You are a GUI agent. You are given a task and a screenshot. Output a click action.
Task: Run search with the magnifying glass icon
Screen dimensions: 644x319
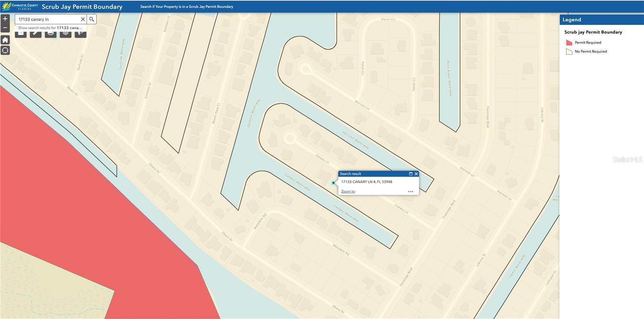pyautogui.click(x=92, y=19)
